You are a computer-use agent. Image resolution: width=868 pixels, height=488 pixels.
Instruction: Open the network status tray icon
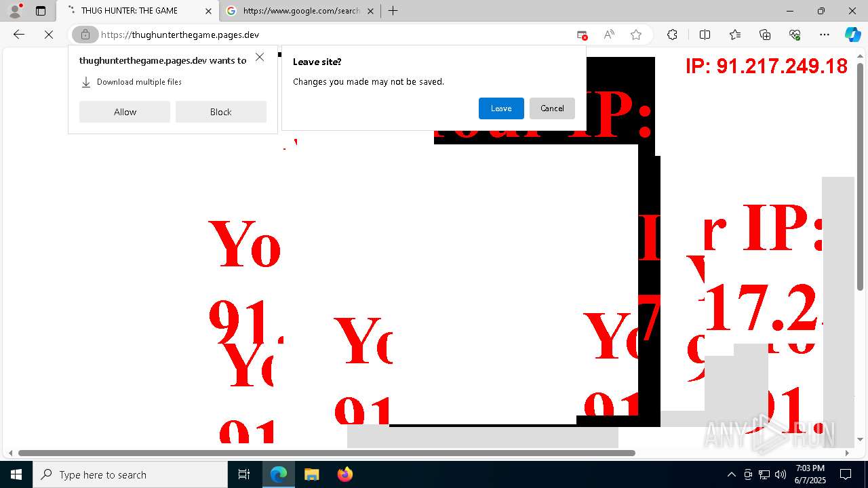pyautogui.click(x=764, y=474)
